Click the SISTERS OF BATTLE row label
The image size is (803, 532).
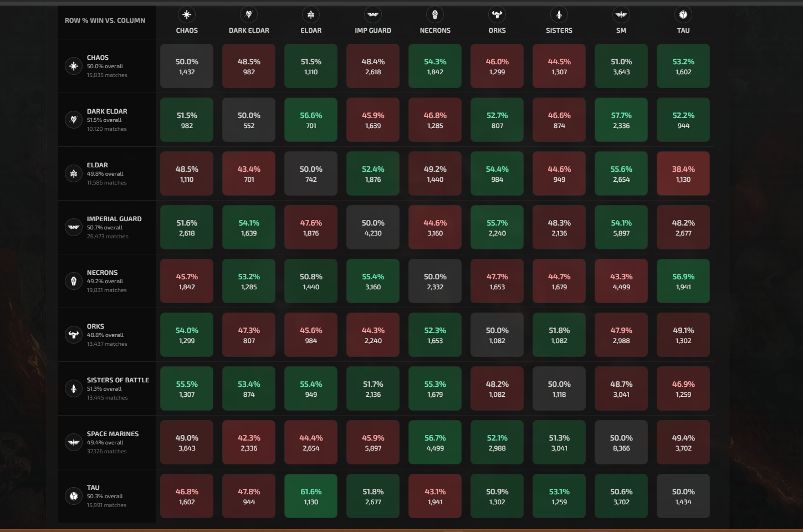(x=118, y=380)
